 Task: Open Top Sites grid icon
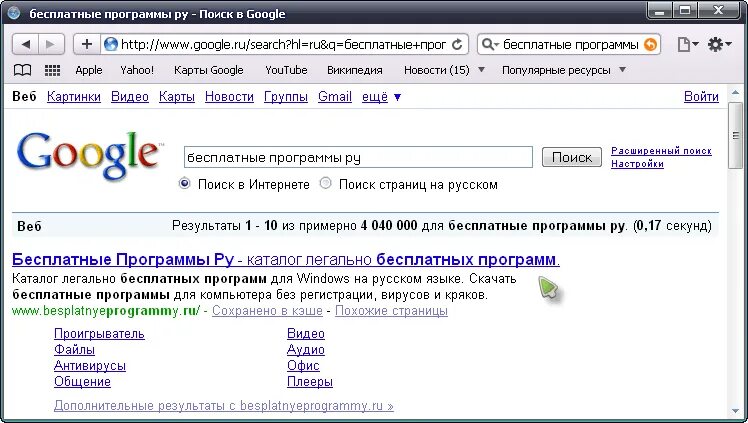pos(52,70)
